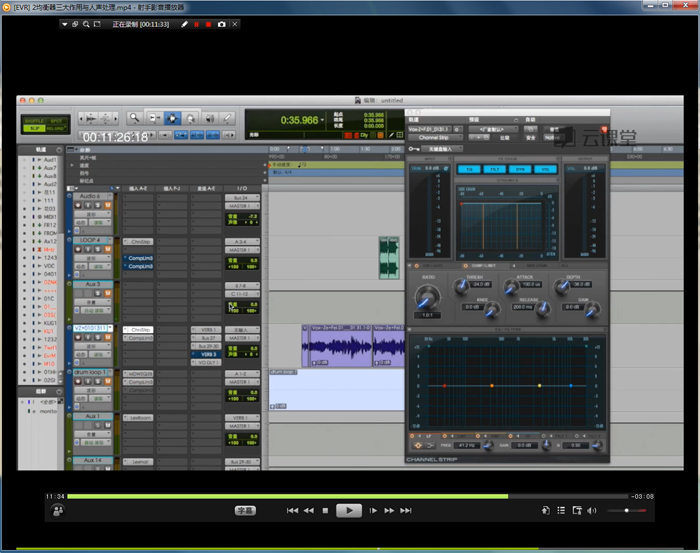This screenshot has height=553, width=700.
Task: Adjust the player volume slider
Action: 627,510
